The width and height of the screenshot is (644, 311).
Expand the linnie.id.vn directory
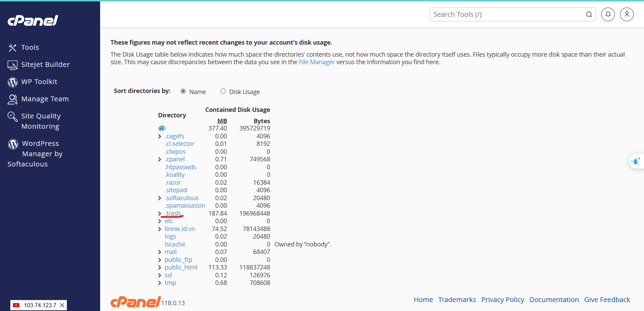159,229
